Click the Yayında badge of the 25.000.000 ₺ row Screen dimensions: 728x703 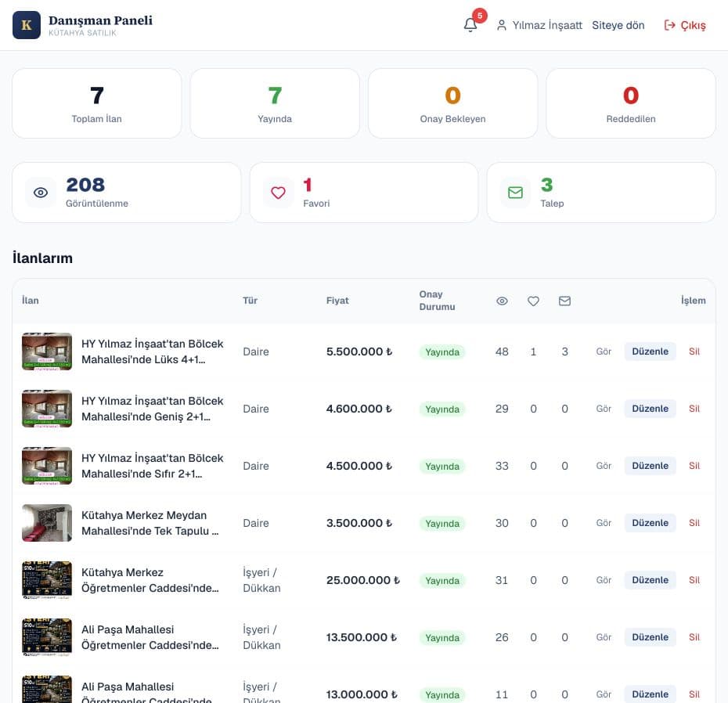tap(442, 580)
